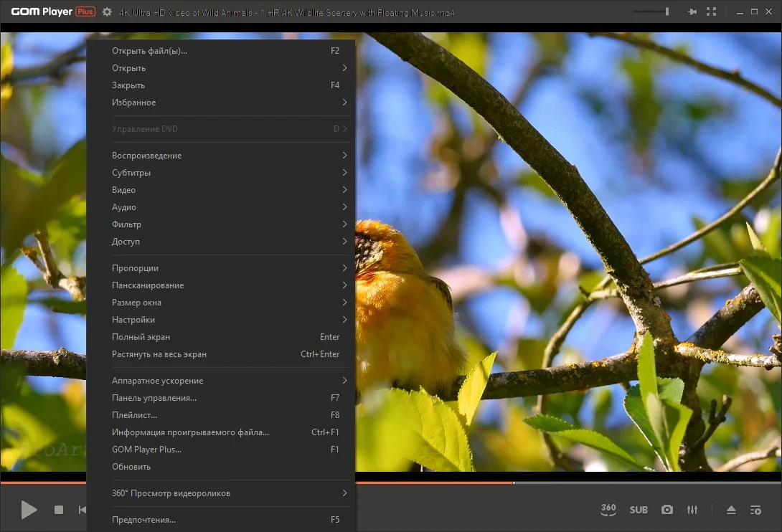Adjust the volume slider in title bar
Viewport: 782px width, 532px height.
(651, 11)
